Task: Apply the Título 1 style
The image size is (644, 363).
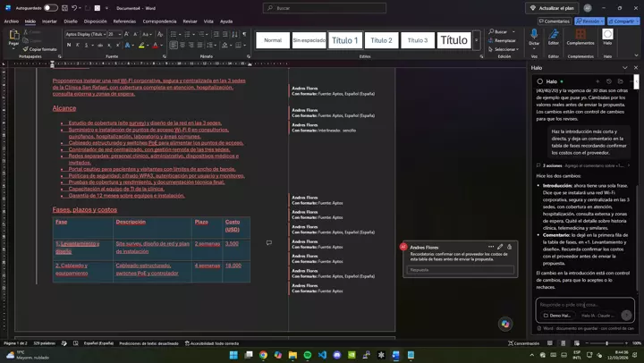Action: coord(345,40)
